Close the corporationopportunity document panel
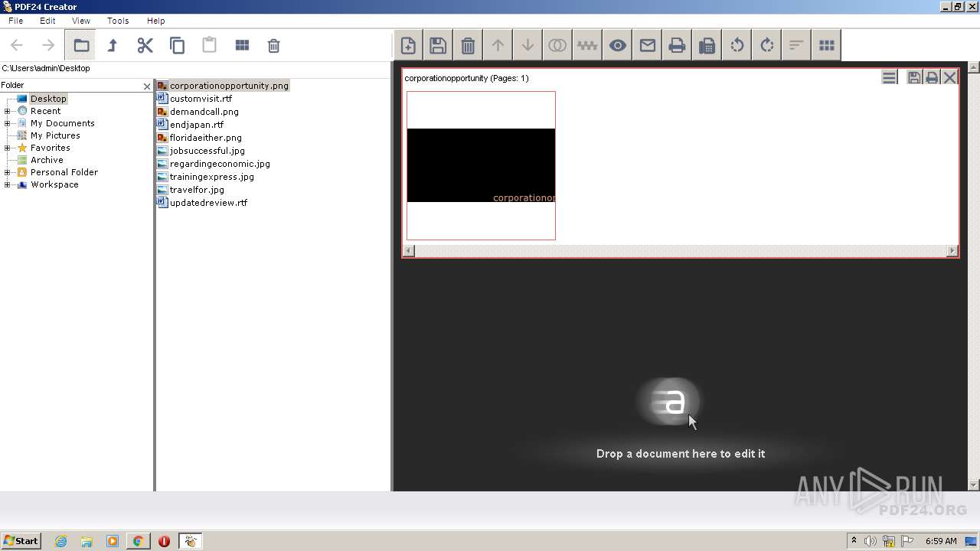The height and width of the screenshot is (551, 980). pyautogui.click(x=949, y=77)
